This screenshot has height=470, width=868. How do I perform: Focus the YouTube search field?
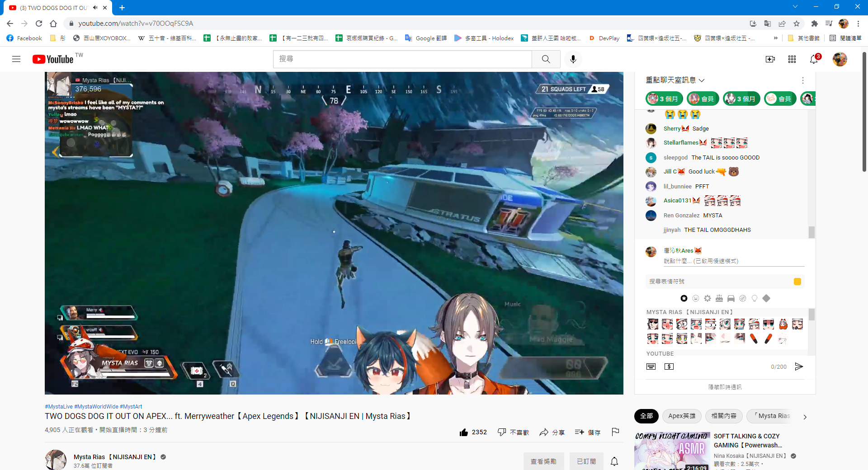point(402,59)
